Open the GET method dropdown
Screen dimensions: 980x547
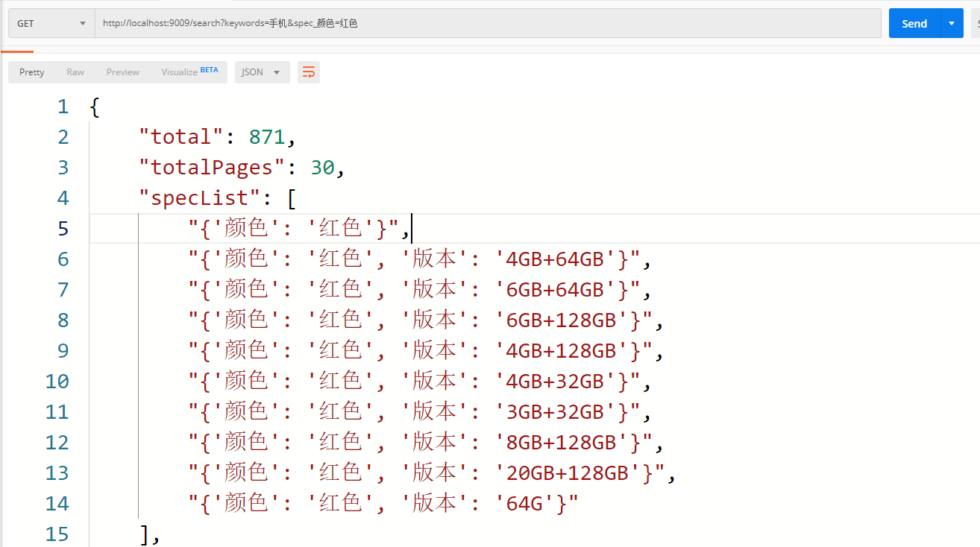(x=51, y=23)
